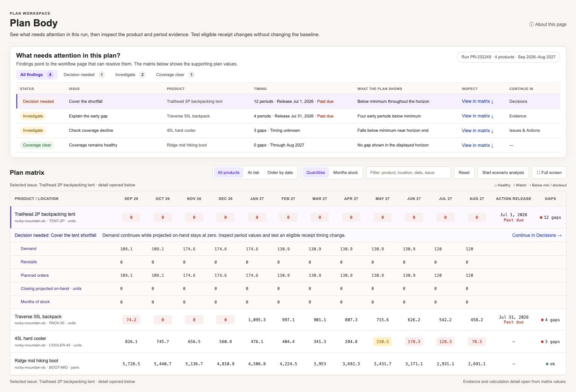Screen dimensions: 576x392
Task: Expand the matrix with Full screen
Action: (549, 172)
